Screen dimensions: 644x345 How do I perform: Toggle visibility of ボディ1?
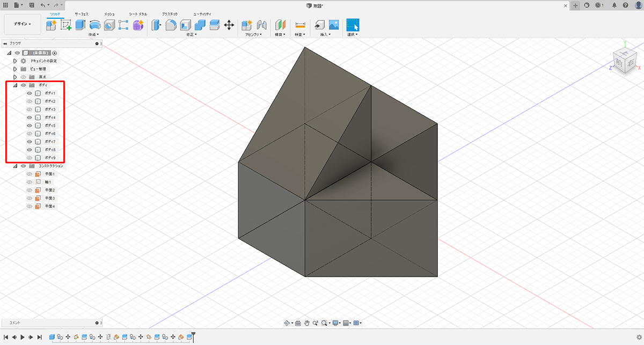pyautogui.click(x=30, y=93)
